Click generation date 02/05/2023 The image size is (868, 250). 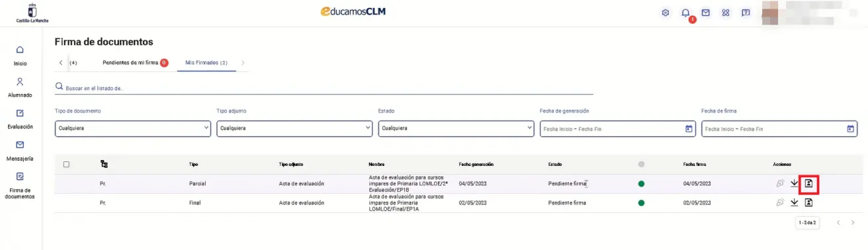click(472, 202)
